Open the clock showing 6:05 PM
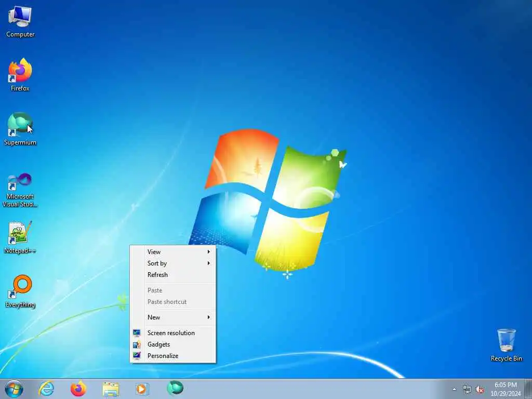532x399 pixels. point(505,389)
